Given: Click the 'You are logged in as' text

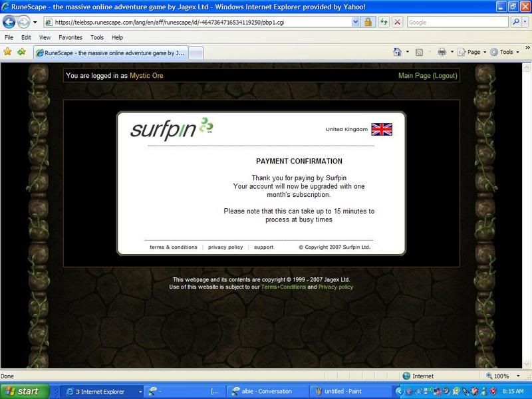Looking at the screenshot, I should click(96, 76).
